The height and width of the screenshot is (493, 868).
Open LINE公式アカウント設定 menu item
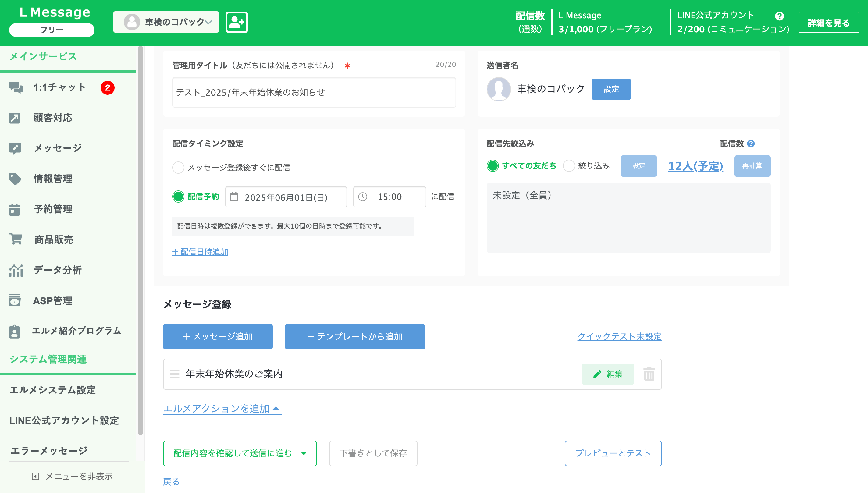64,420
